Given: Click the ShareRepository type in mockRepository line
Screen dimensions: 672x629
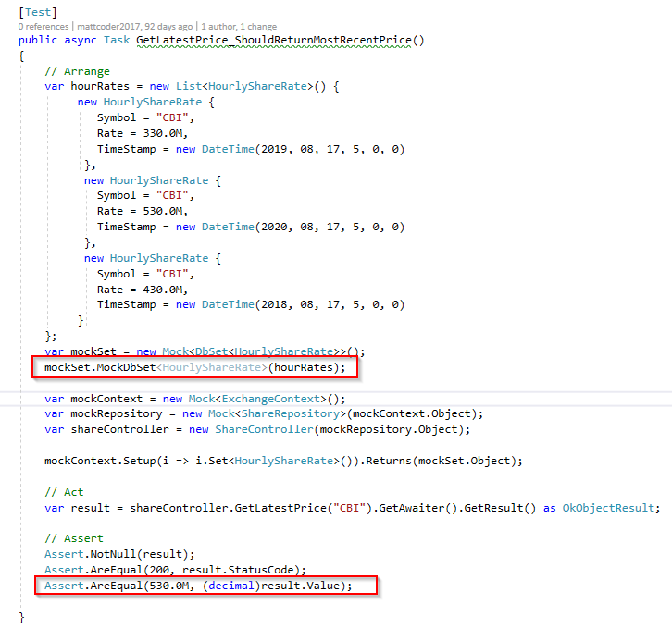Looking at the screenshot, I should click(290, 413).
